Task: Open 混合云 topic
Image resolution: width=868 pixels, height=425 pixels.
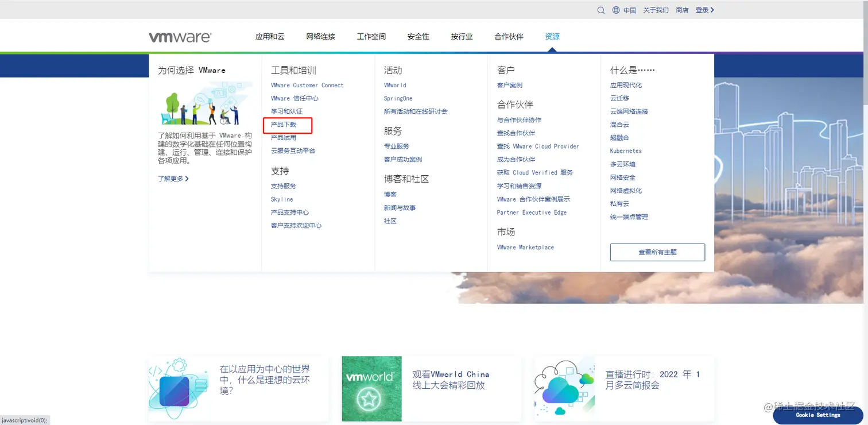Action: (619, 125)
